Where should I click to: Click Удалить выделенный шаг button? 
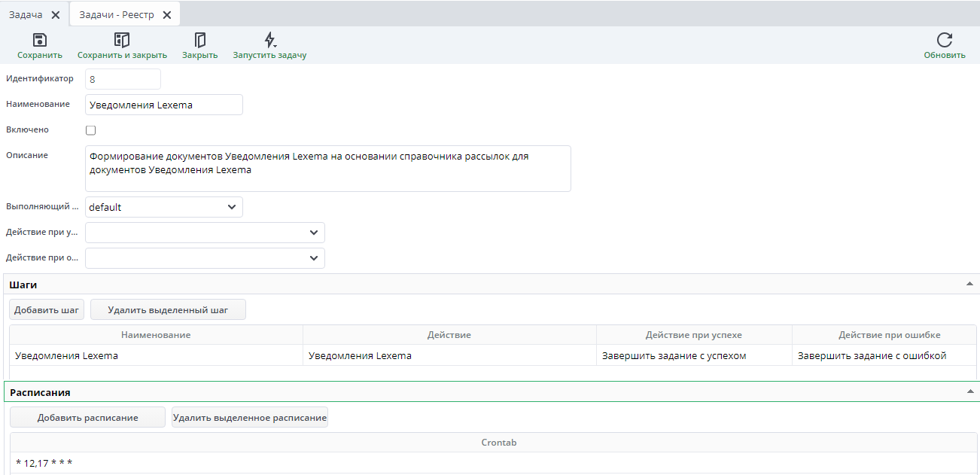(x=168, y=309)
